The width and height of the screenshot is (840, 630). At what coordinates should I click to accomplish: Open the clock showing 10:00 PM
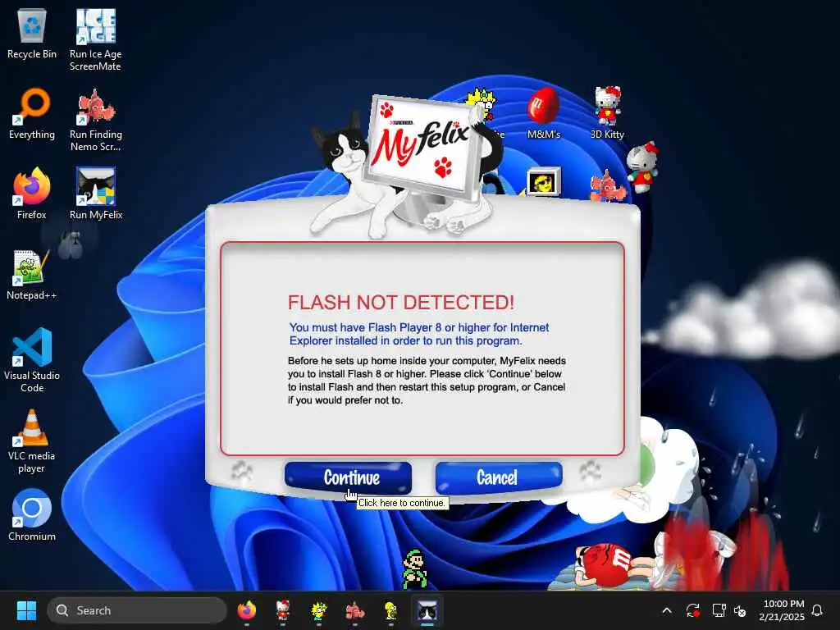783,610
